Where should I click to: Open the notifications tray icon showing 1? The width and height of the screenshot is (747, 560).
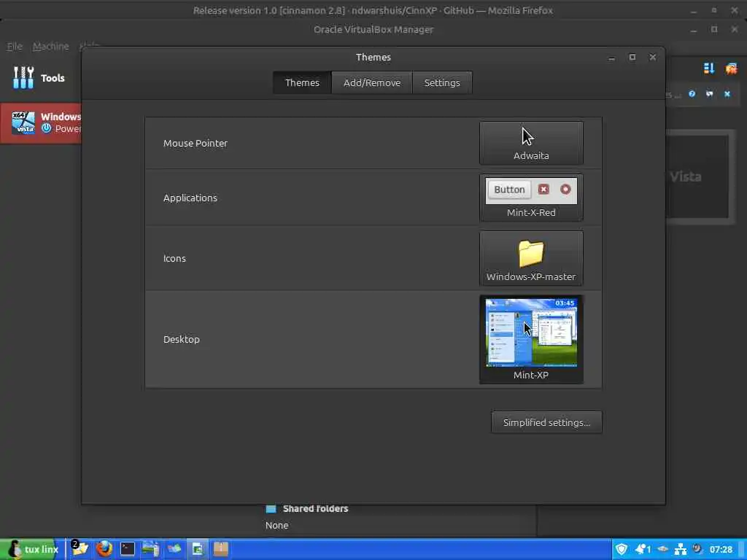(x=643, y=549)
